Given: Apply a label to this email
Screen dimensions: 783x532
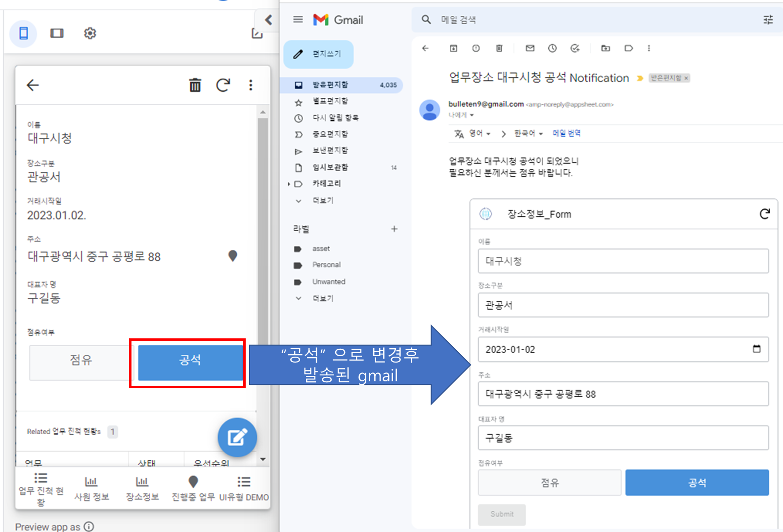Looking at the screenshot, I should coord(628,48).
